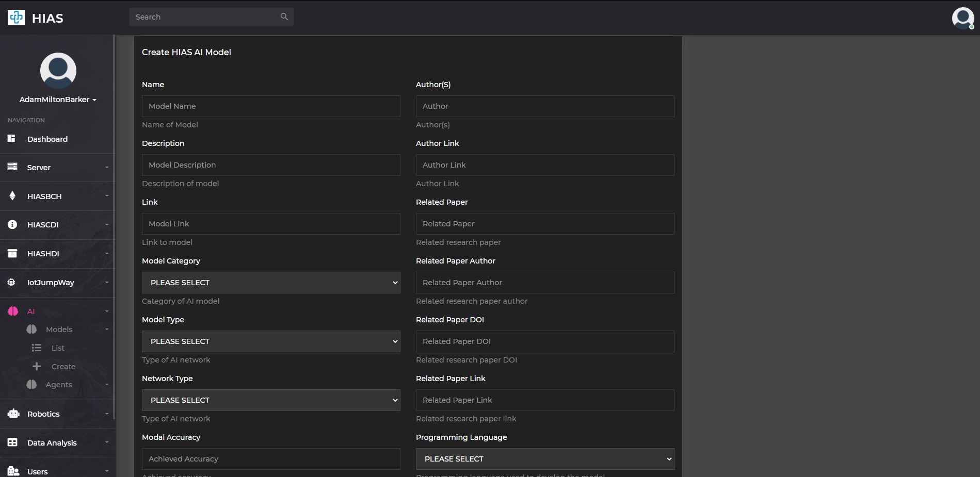The width and height of the screenshot is (980, 477).
Task: Click the sidebar vertical scrollbar
Action: [114, 227]
